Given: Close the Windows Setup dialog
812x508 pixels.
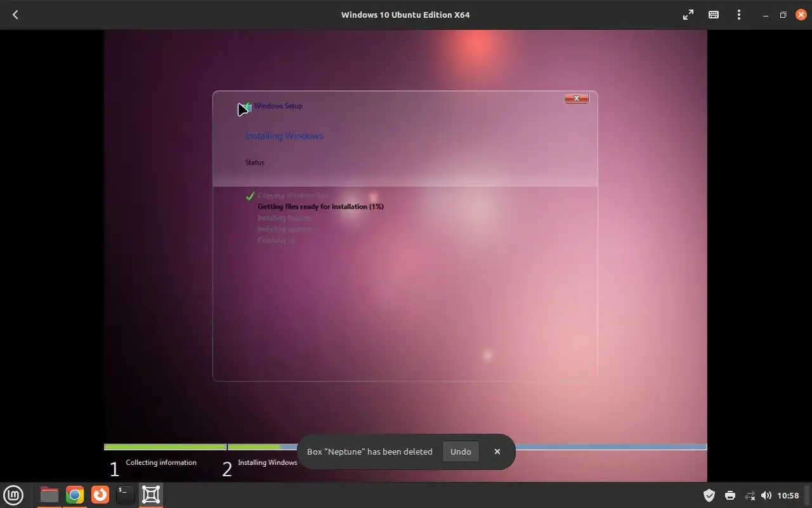Looking at the screenshot, I should pyautogui.click(x=577, y=98).
